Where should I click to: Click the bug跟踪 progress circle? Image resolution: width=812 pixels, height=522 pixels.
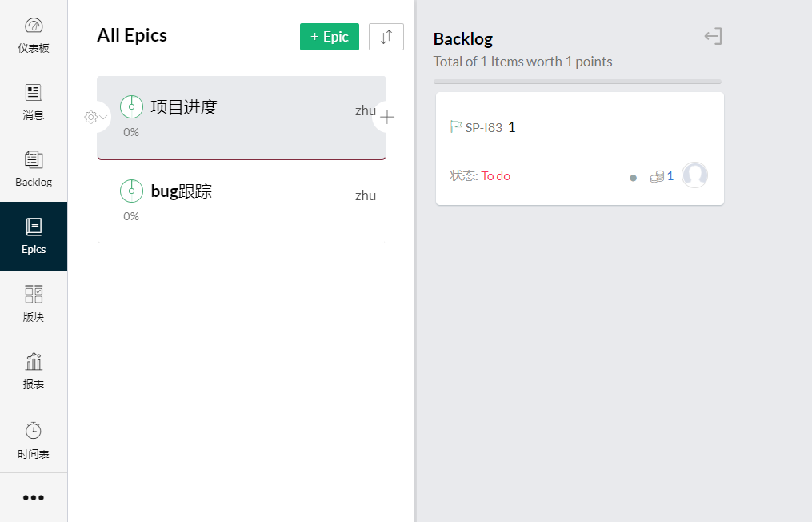(131, 191)
